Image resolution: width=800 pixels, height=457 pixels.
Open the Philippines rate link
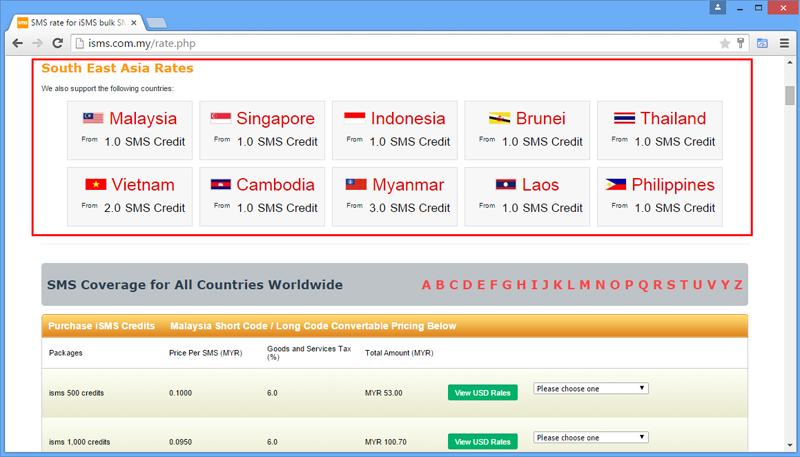click(673, 185)
